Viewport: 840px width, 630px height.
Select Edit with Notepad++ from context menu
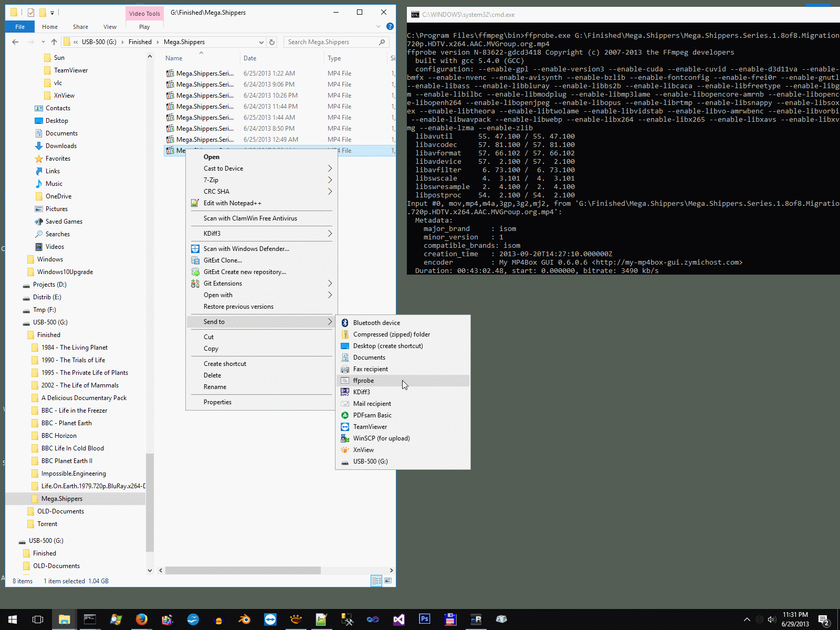(x=261, y=203)
